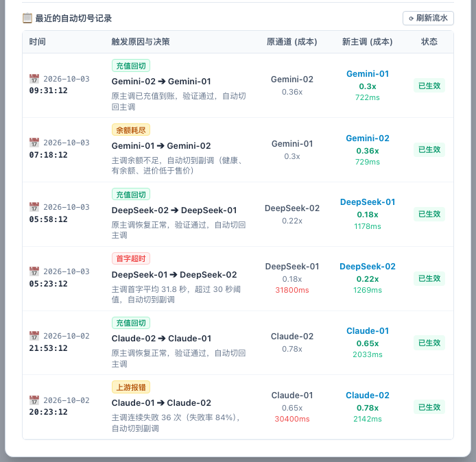This screenshot has width=476, height=462.
Task: Click calendar icon in the 09:31:12 row
Action: 34,79
